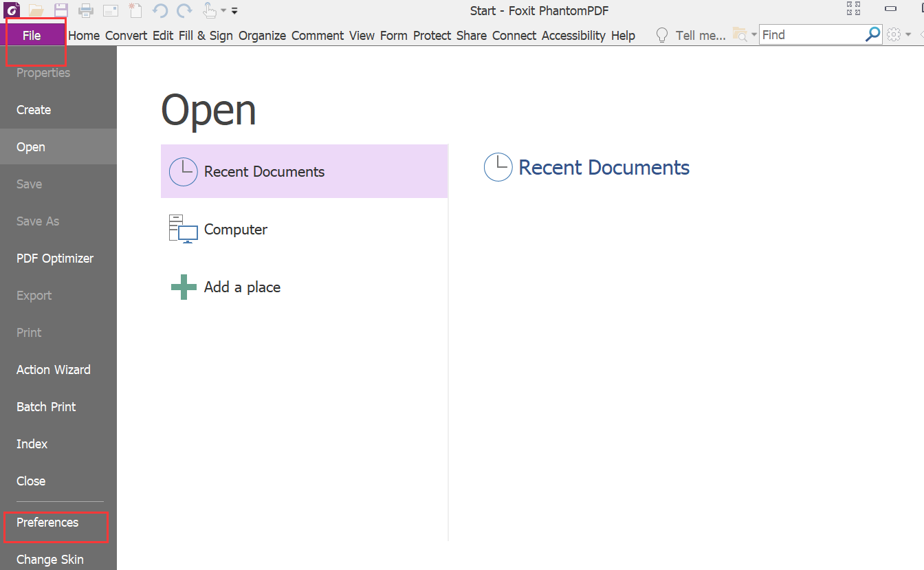Click Add a place option
The image size is (924, 570).
pos(305,287)
